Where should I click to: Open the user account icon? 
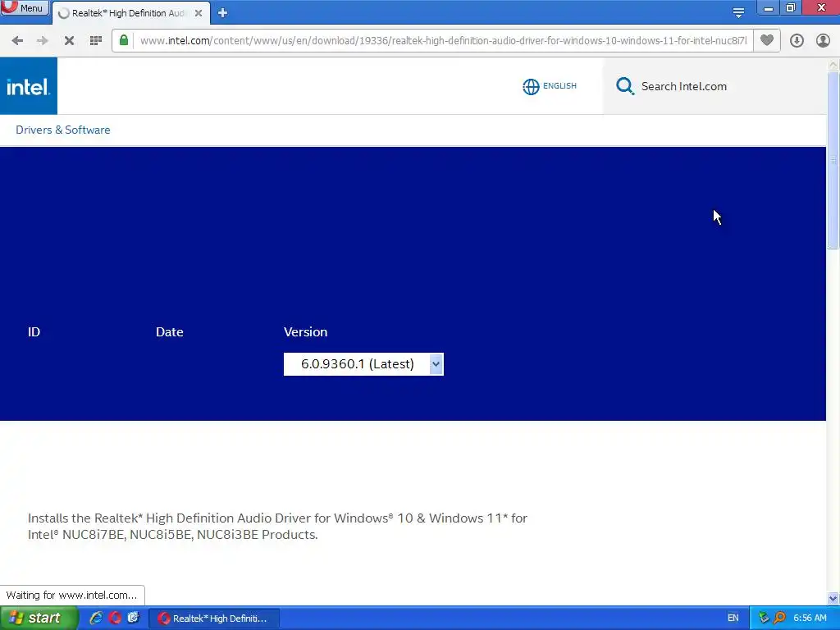823,41
